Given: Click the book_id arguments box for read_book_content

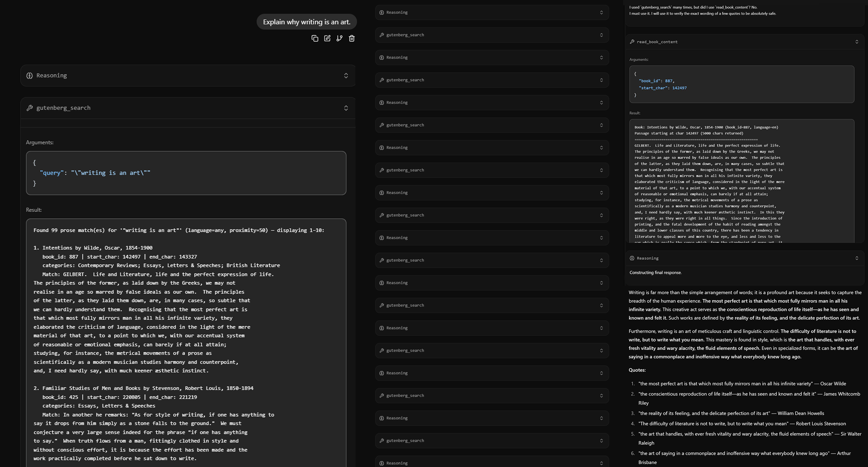Looking at the screenshot, I should [741, 84].
